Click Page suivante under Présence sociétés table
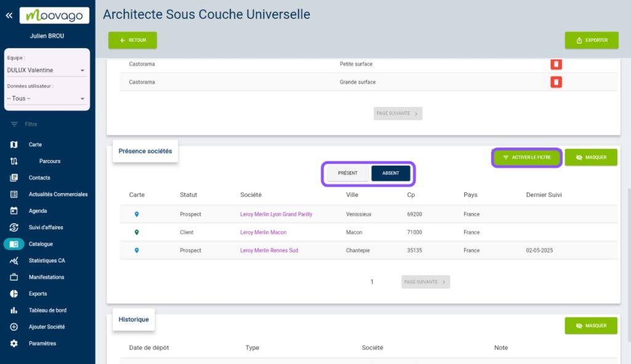Viewport: 631px width, 364px height. click(x=425, y=282)
